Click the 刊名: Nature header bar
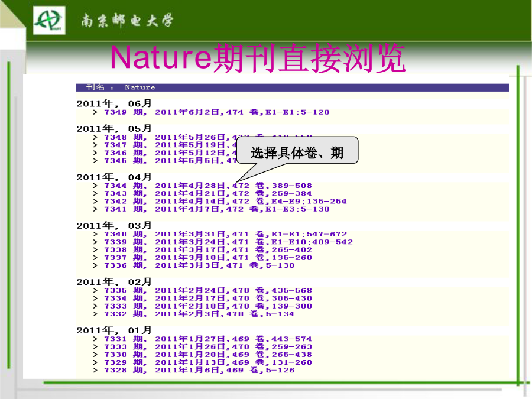This screenshot has width=532, height=399. tap(293, 87)
